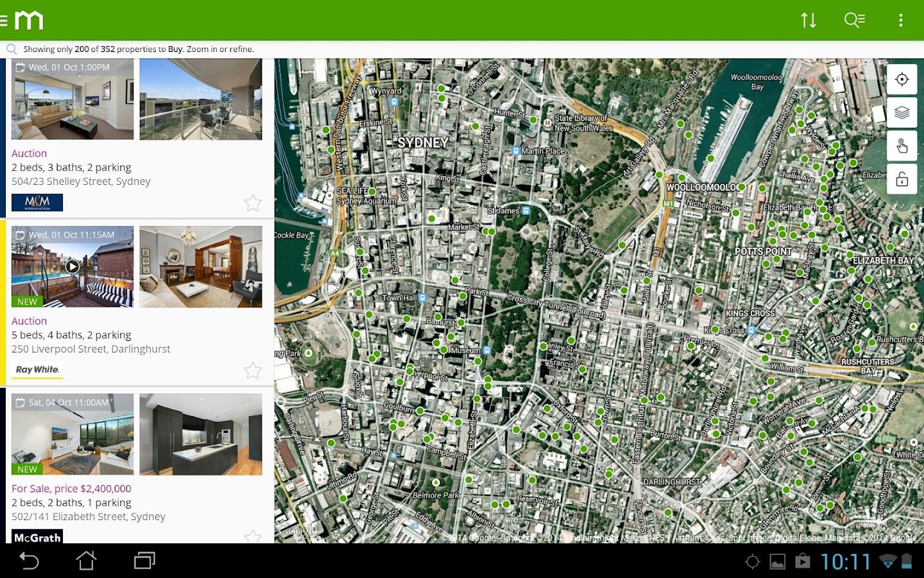
Task: Open the map layers icon
Action: [x=902, y=112]
